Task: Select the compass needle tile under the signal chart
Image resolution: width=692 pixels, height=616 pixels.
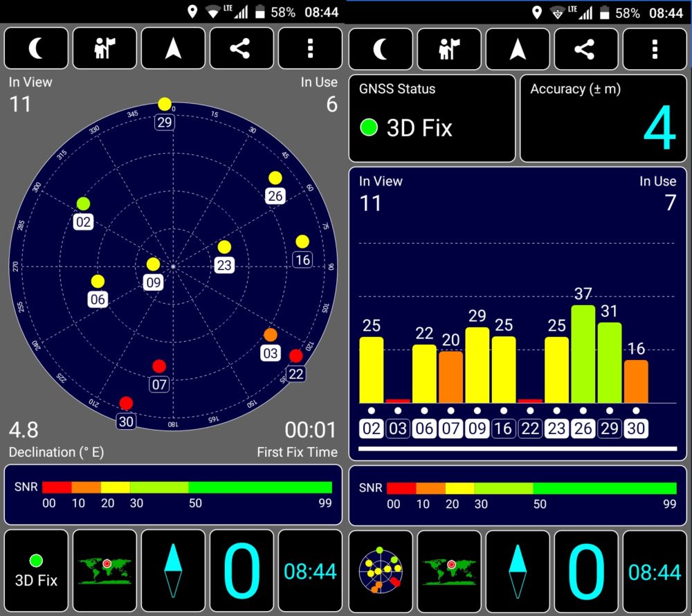Action: pyautogui.click(x=517, y=570)
